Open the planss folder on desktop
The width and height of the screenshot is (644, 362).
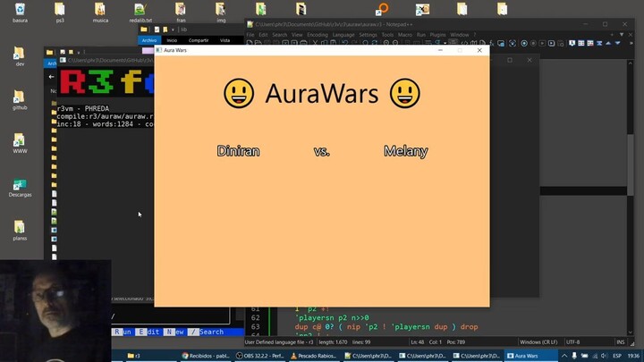click(20, 231)
